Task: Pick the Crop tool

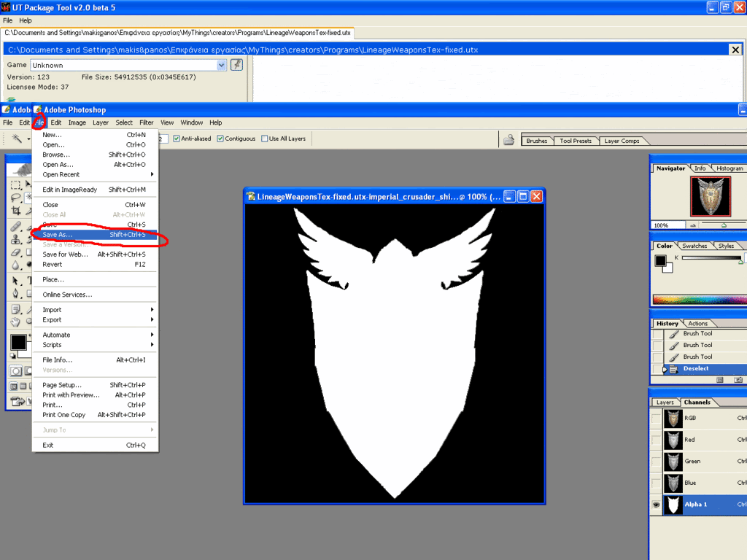Action: click(16, 211)
